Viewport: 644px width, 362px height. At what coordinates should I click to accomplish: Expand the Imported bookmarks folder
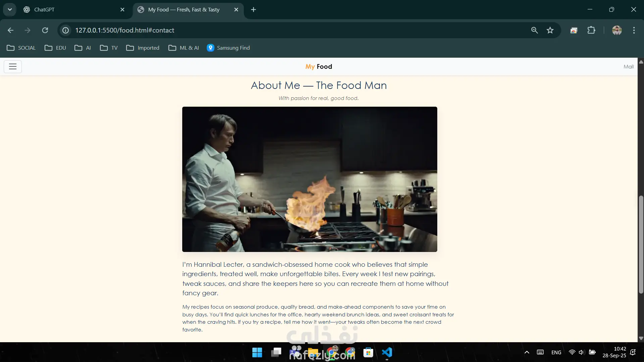[x=143, y=48]
